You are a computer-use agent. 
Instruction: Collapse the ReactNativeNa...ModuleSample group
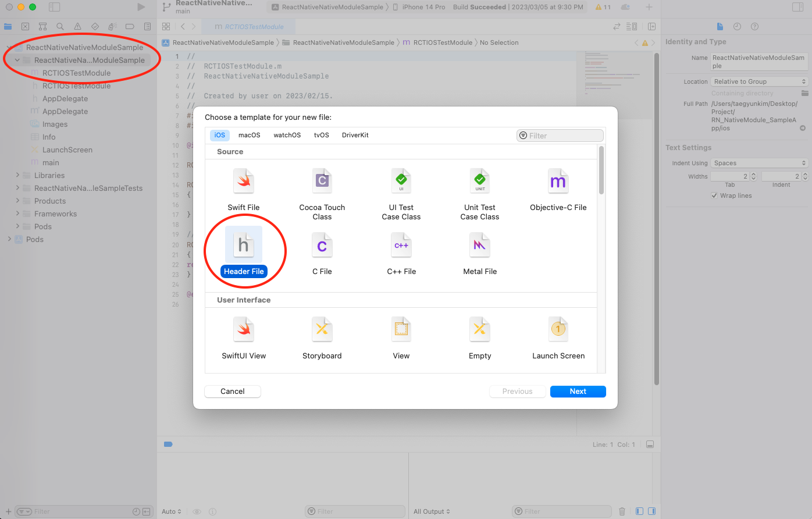tap(17, 60)
